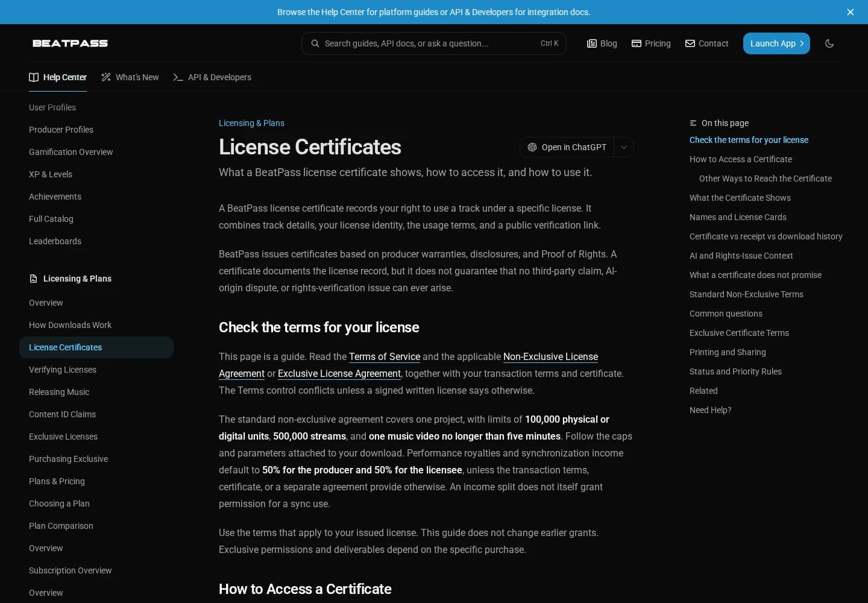Open Plan Comparison sidebar item
868x603 pixels.
(61, 526)
